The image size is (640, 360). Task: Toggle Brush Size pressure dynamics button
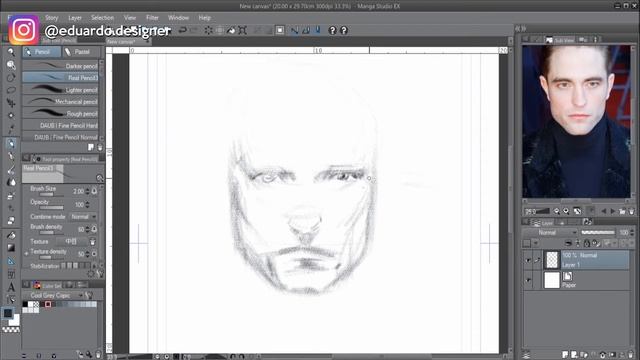pyautogui.click(x=94, y=191)
